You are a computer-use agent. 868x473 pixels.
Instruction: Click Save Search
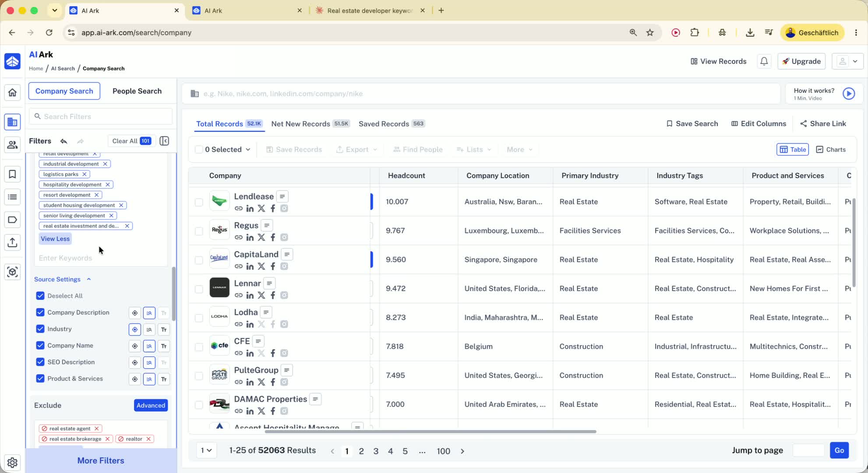(692, 124)
